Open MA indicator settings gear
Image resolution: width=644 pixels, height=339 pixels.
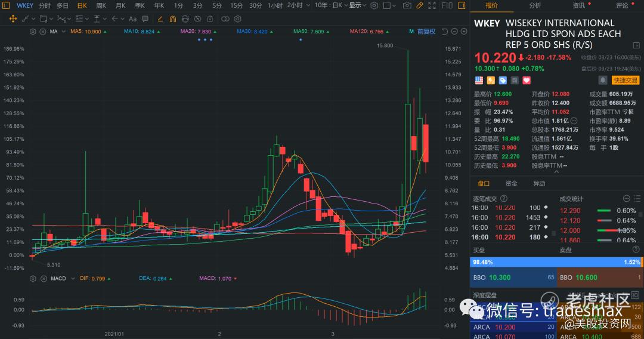click(x=33, y=32)
